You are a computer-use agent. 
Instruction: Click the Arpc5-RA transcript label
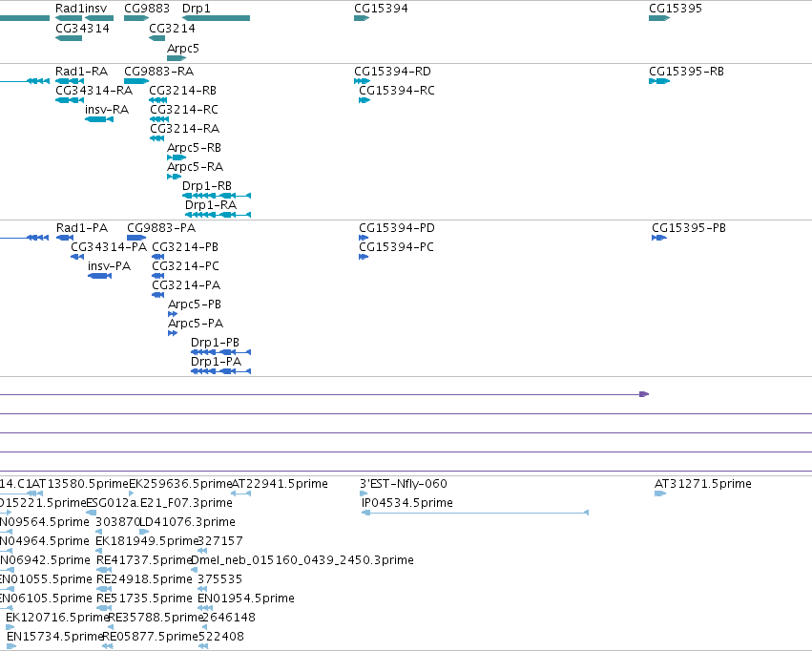(195, 167)
